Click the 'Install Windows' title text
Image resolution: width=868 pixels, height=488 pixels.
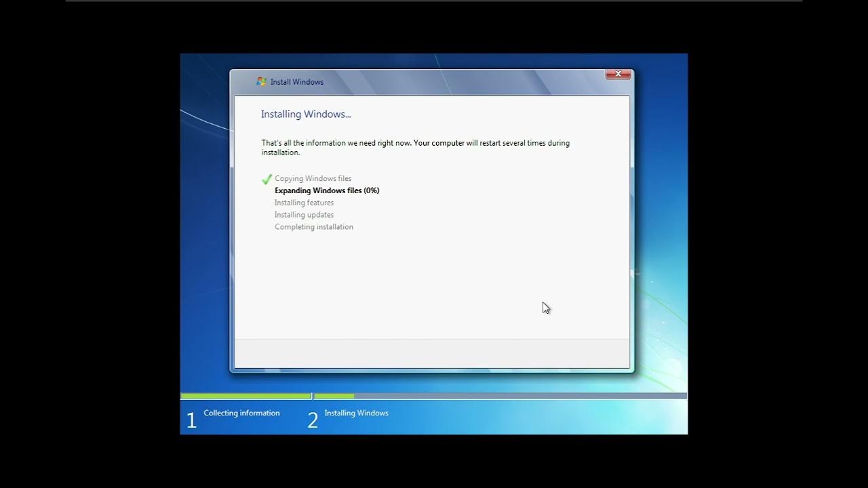[297, 82]
